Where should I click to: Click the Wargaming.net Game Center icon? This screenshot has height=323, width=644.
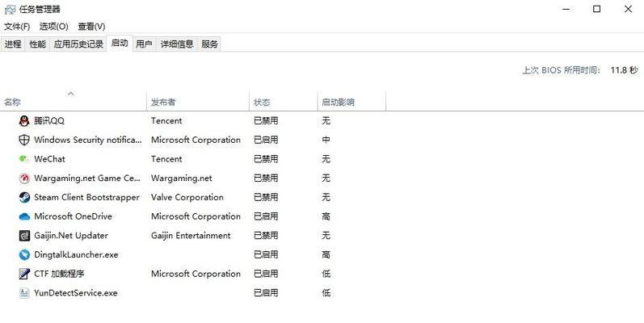pyautogui.click(x=24, y=178)
